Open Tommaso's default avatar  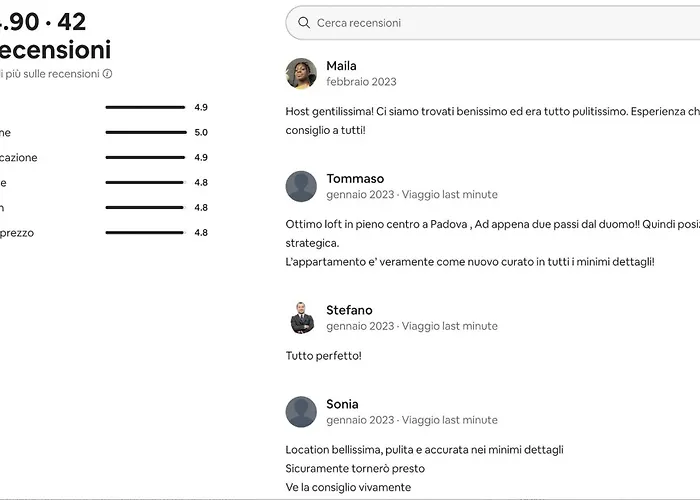point(301,187)
